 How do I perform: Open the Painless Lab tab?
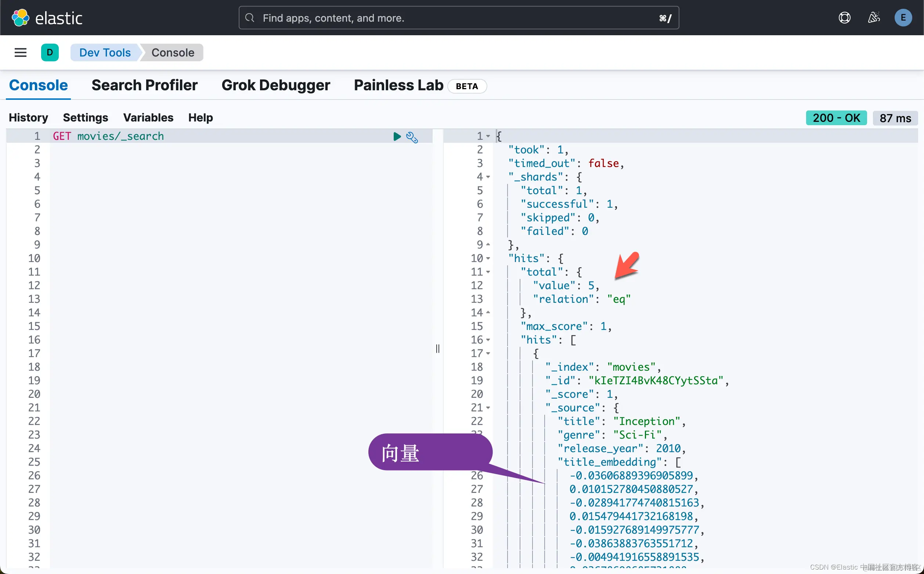click(x=398, y=86)
